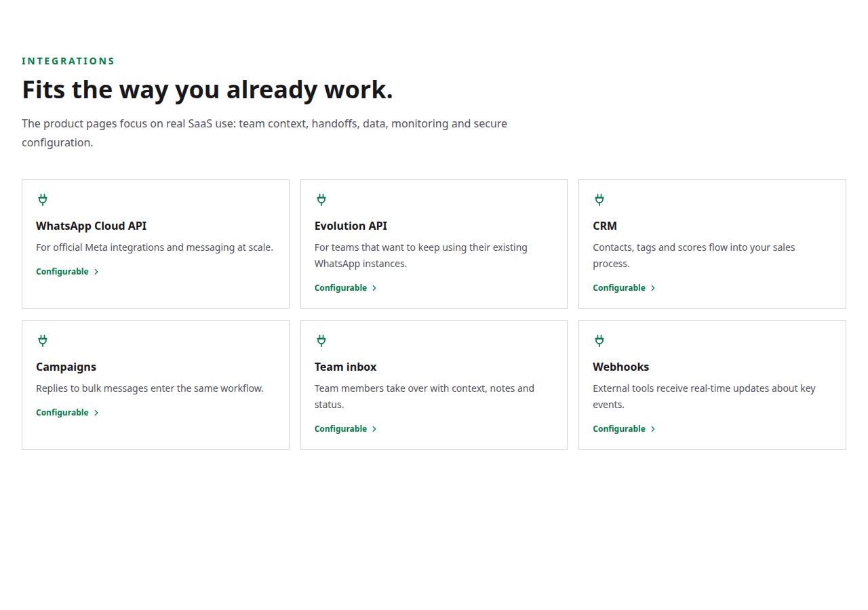
Task: Click the plug icon on the Team inbox card
Action: [321, 340]
